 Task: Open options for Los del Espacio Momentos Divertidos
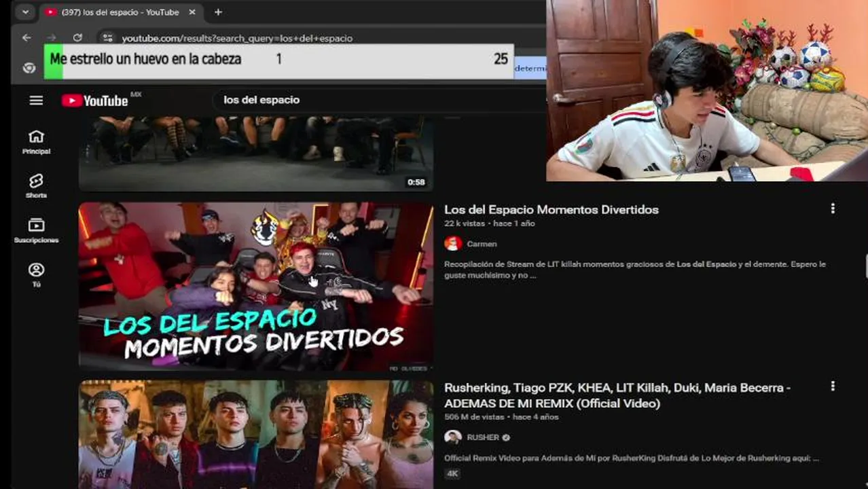click(x=833, y=209)
